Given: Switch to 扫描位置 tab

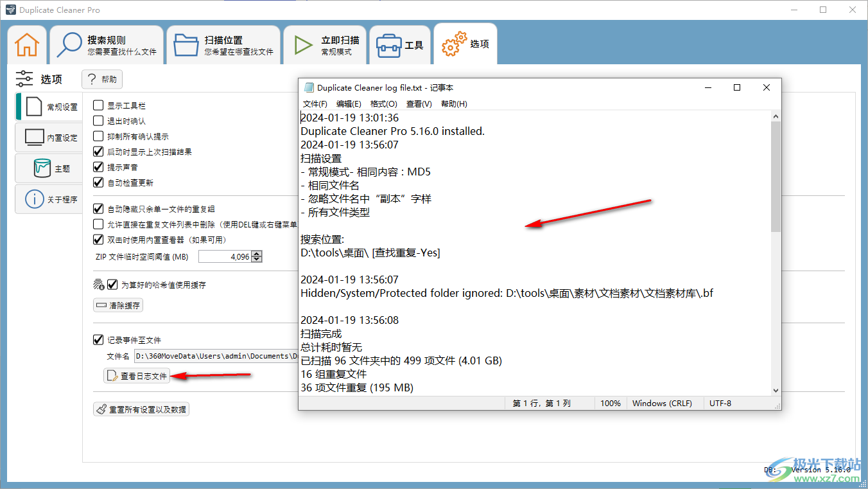Looking at the screenshot, I should click(x=223, y=45).
